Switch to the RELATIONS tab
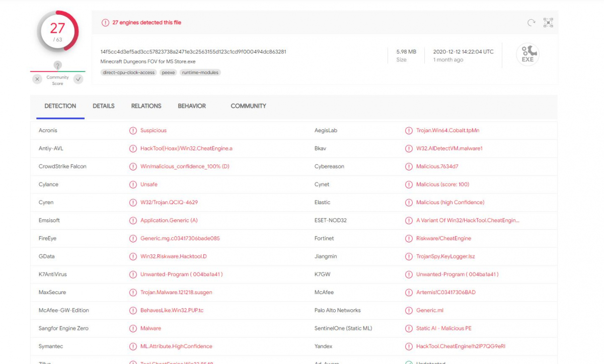This screenshot has width=604, height=364. coord(146,106)
